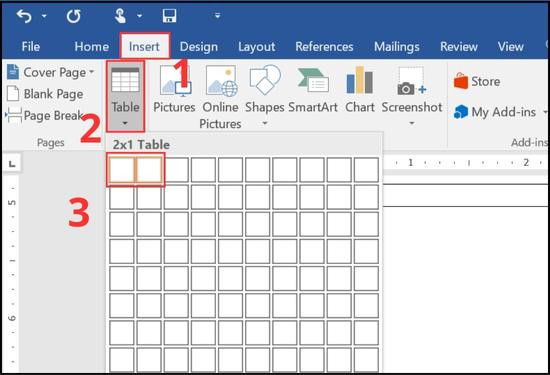550x375 pixels.
Task: Open the Mailings tab
Action: coord(396,47)
